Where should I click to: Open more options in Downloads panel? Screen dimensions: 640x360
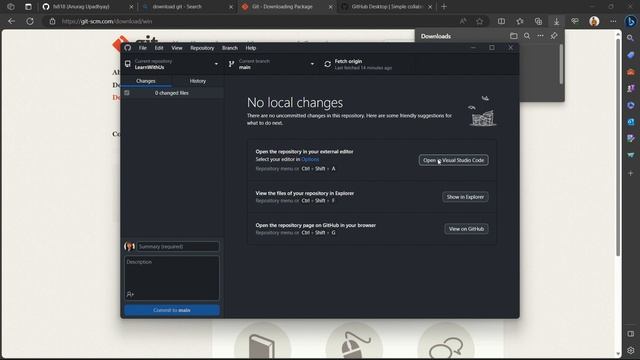[540, 36]
